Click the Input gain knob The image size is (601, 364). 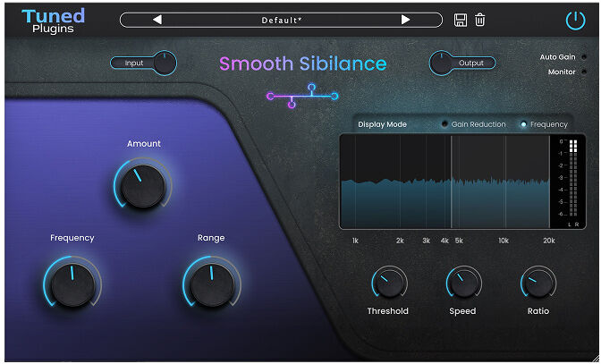pyautogui.click(x=165, y=63)
